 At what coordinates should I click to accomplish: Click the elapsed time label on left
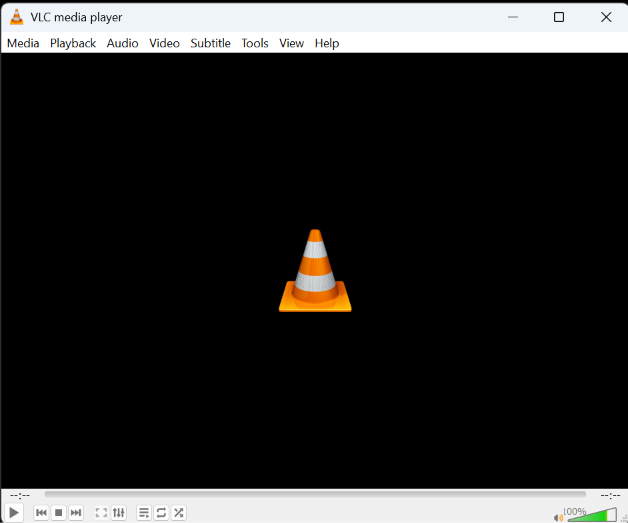pyautogui.click(x=20, y=495)
